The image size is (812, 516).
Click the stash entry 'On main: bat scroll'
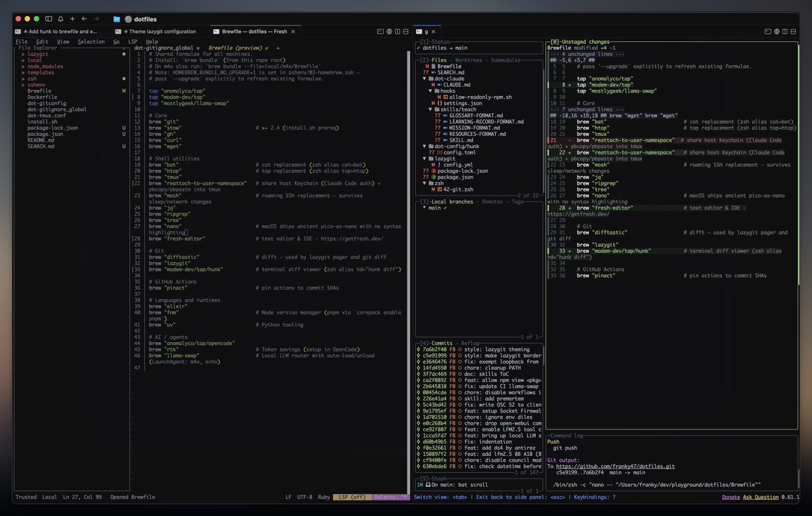coord(460,484)
